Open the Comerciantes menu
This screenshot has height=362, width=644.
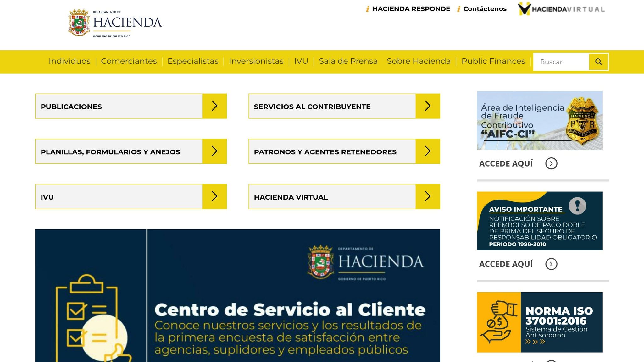coord(129,61)
